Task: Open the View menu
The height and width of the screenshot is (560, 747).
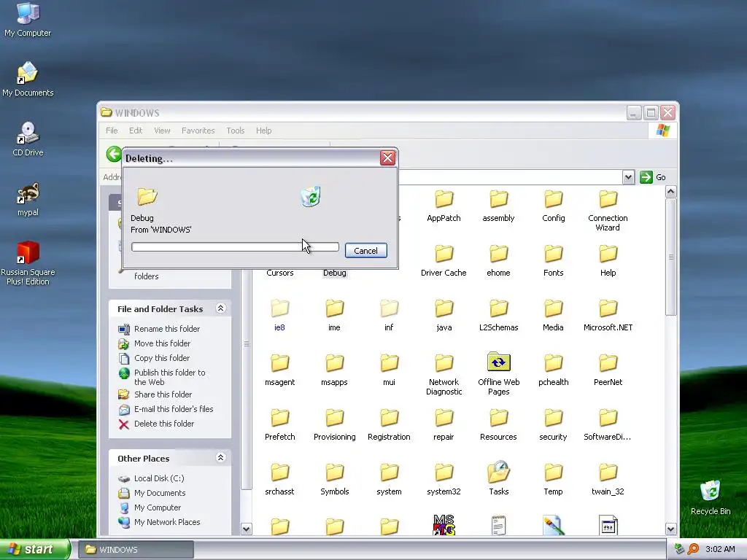Action: tap(162, 131)
